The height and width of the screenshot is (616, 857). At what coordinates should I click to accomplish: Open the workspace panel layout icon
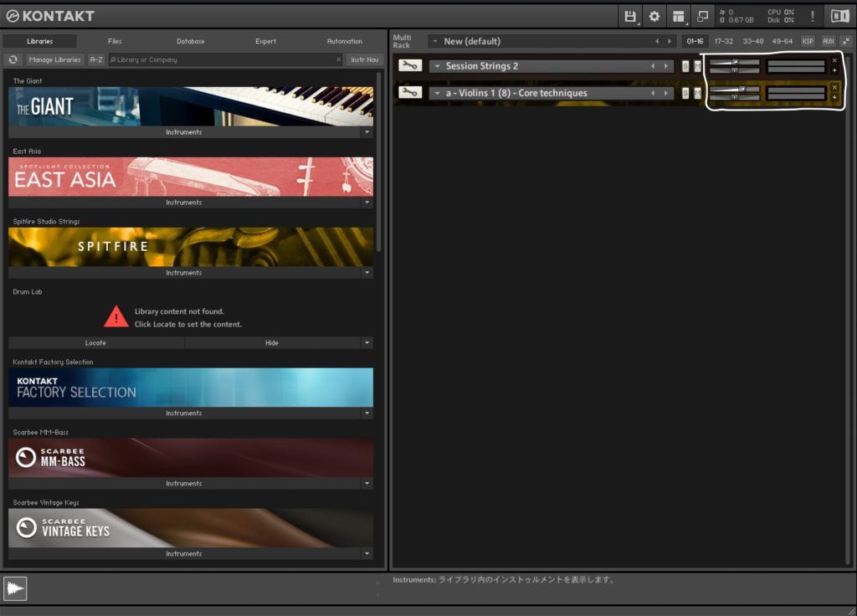pyautogui.click(x=679, y=16)
